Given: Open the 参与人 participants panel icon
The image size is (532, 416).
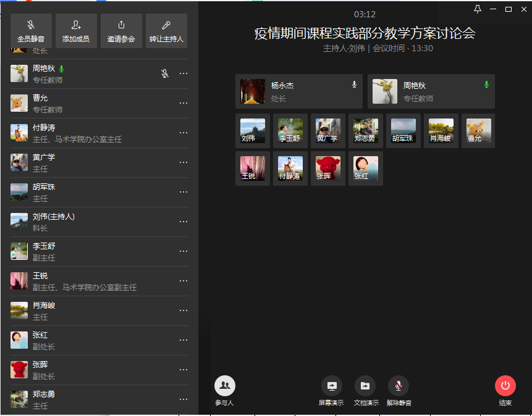Looking at the screenshot, I should pos(225,386).
